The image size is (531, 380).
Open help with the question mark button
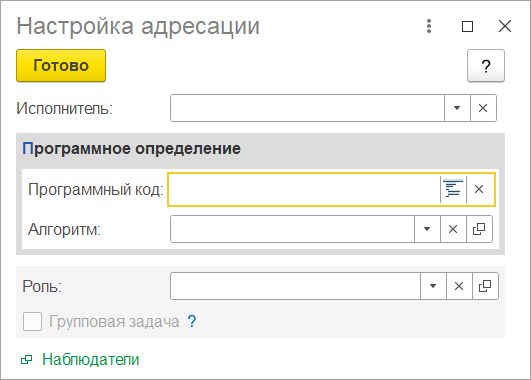coord(486,65)
